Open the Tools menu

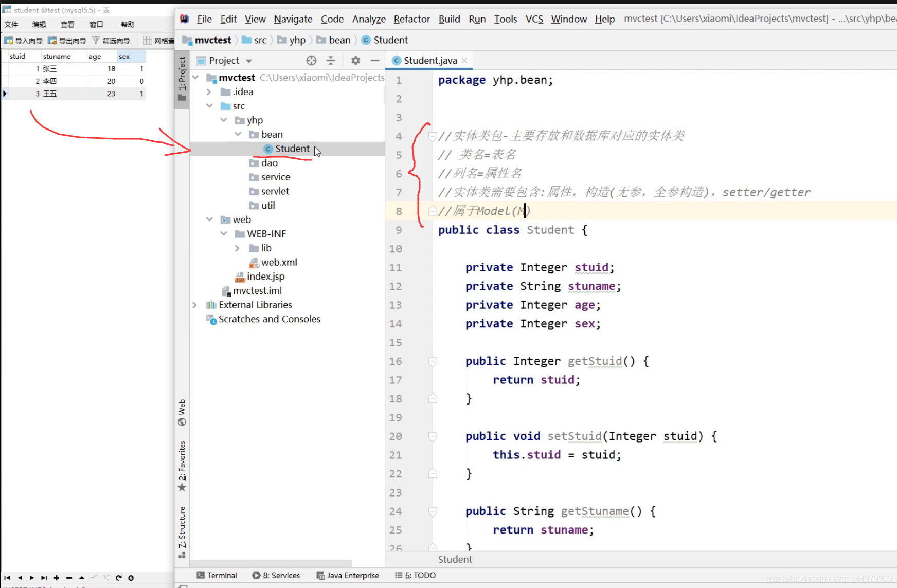click(506, 19)
